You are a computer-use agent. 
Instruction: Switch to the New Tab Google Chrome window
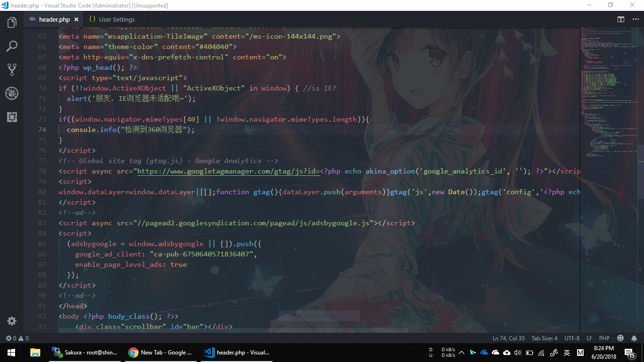point(161,352)
